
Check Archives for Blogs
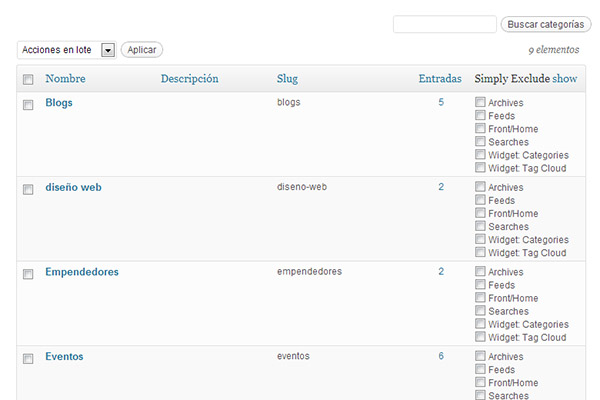point(480,102)
